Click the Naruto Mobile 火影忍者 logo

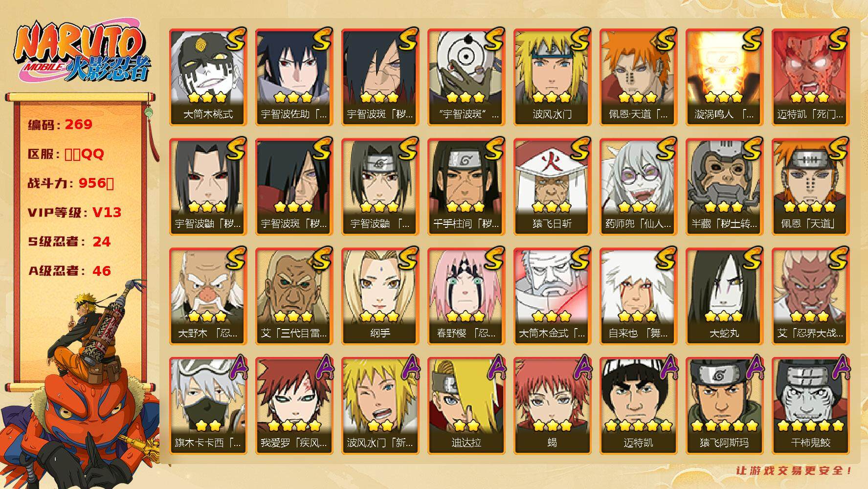tap(81, 53)
